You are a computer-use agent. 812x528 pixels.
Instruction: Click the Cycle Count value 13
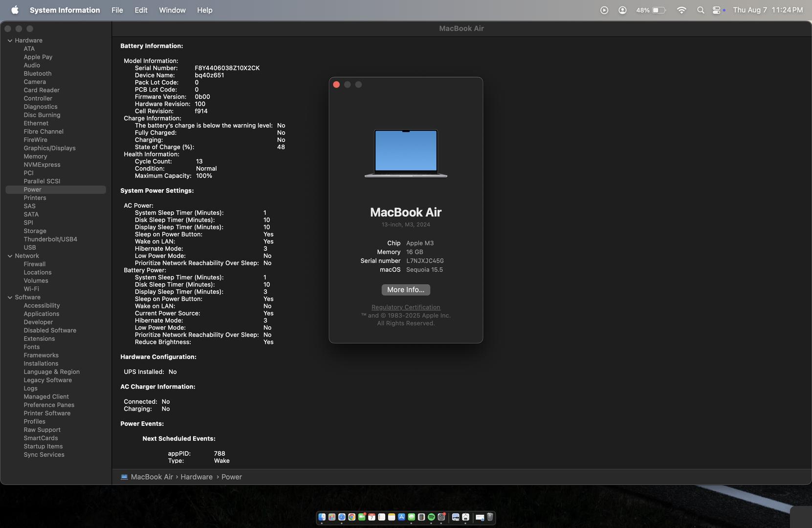[x=199, y=161]
